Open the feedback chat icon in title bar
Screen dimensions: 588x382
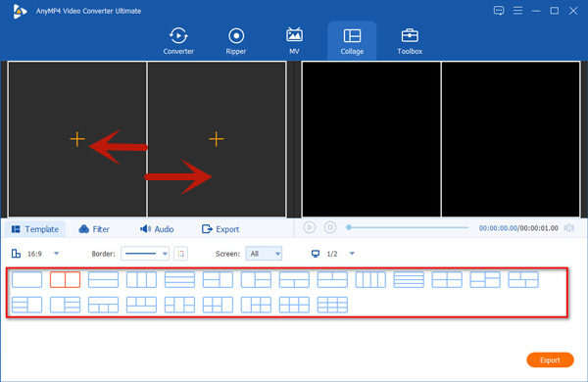(499, 11)
